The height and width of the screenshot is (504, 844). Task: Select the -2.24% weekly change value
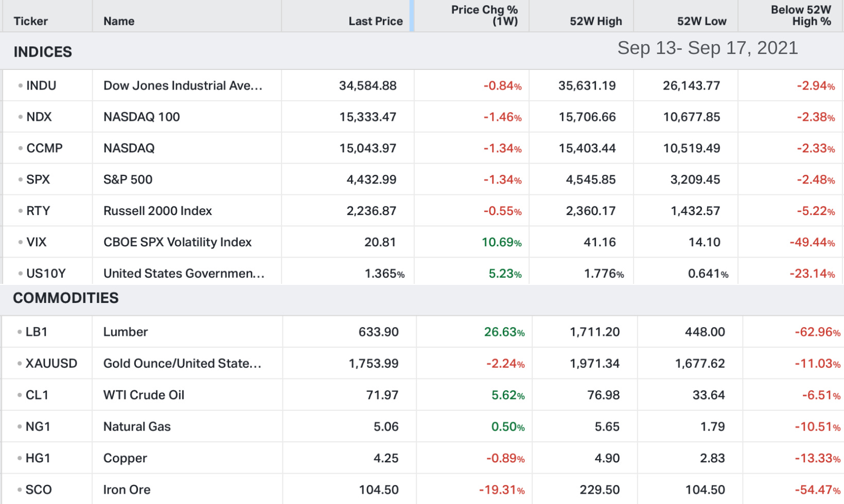click(x=505, y=364)
